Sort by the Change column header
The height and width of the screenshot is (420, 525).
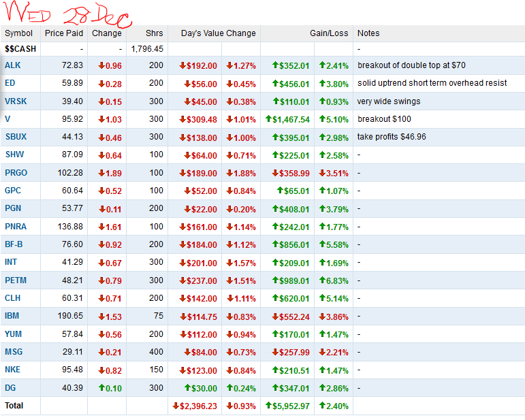pos(107,33)
